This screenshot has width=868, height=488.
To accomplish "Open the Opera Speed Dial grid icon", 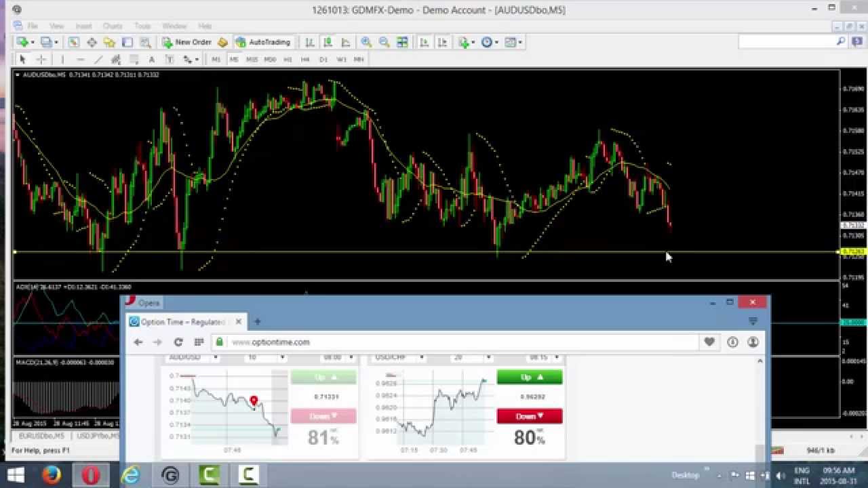I will [x=199, y=342].
